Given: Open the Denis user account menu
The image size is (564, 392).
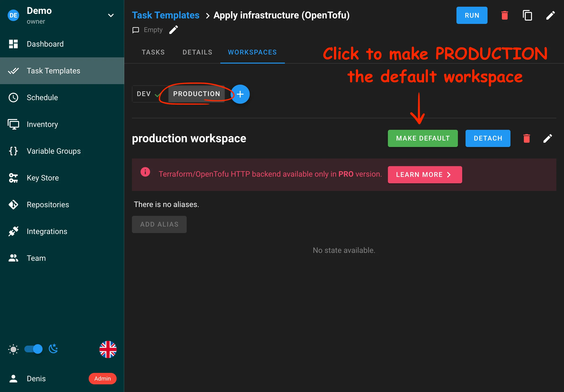Looking at the screenshot, I should (x=36, y=378).
